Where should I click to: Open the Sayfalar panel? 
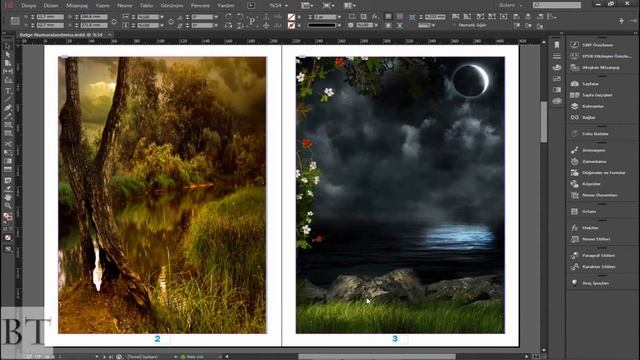pos(590,84)
